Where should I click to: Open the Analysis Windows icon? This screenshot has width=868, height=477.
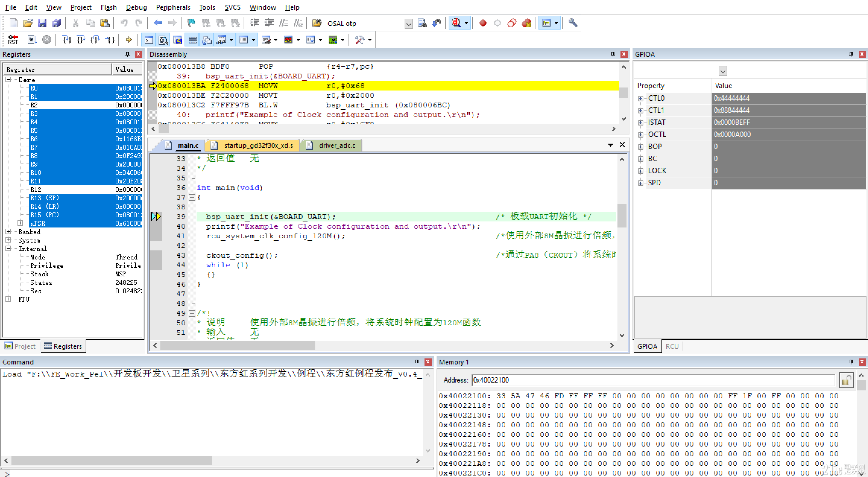(x=289, y=40)
